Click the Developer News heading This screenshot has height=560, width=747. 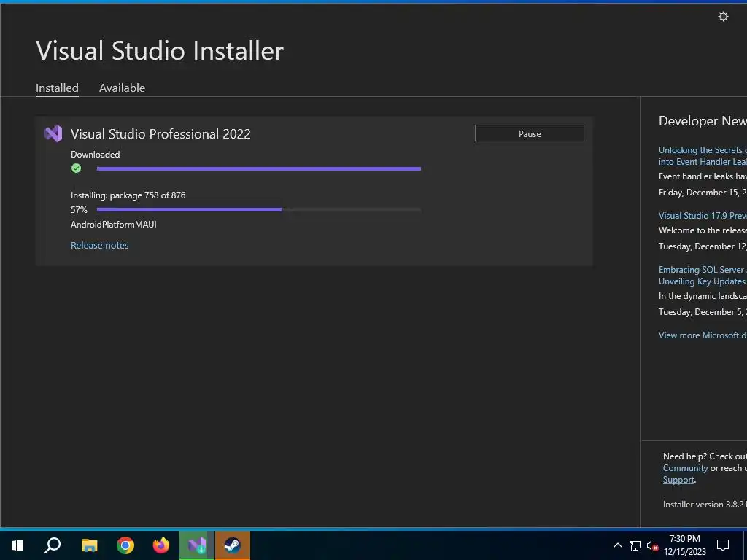click(703, 121)
